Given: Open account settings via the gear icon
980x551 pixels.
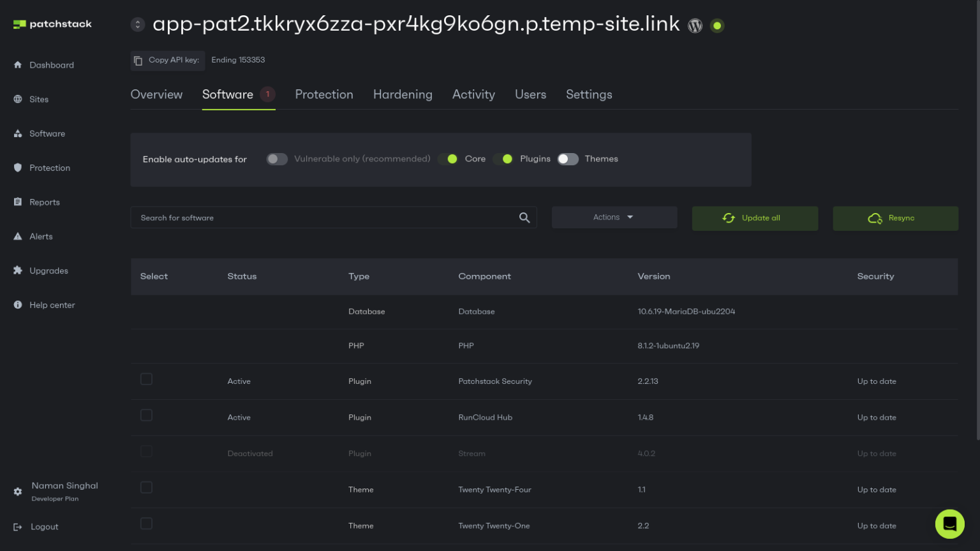Looking at the screenshot, I should (18, 491).
